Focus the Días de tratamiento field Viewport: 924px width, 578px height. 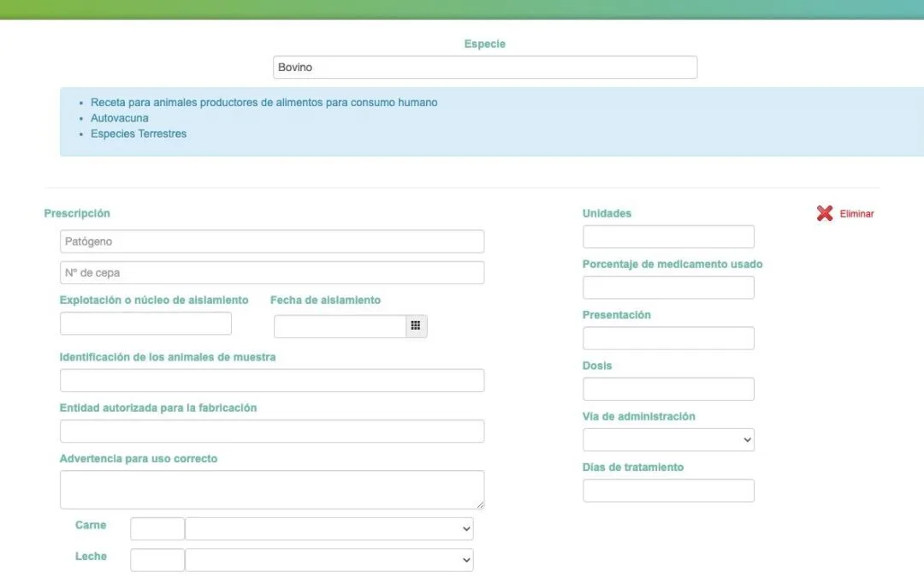point(668,491)
